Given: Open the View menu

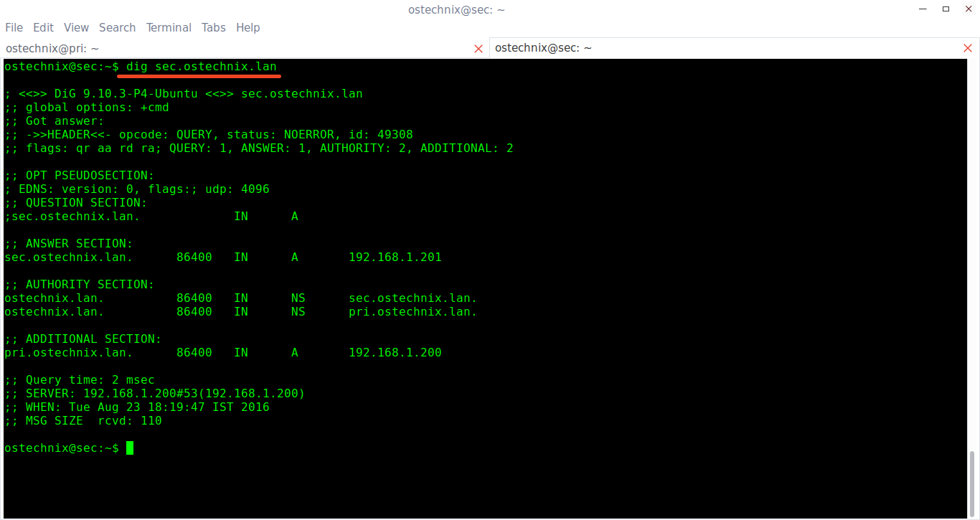Looking at the screenshot, I should click(x=76, y=27).
